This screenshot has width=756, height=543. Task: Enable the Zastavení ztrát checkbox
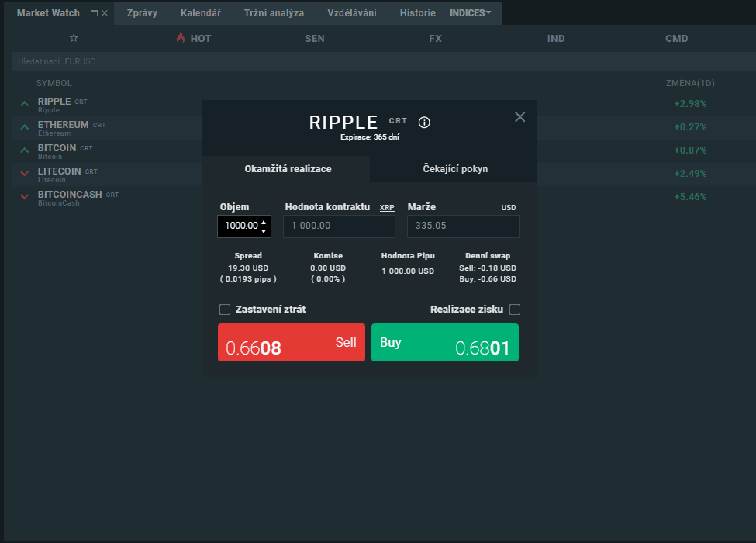click(225, 310)
